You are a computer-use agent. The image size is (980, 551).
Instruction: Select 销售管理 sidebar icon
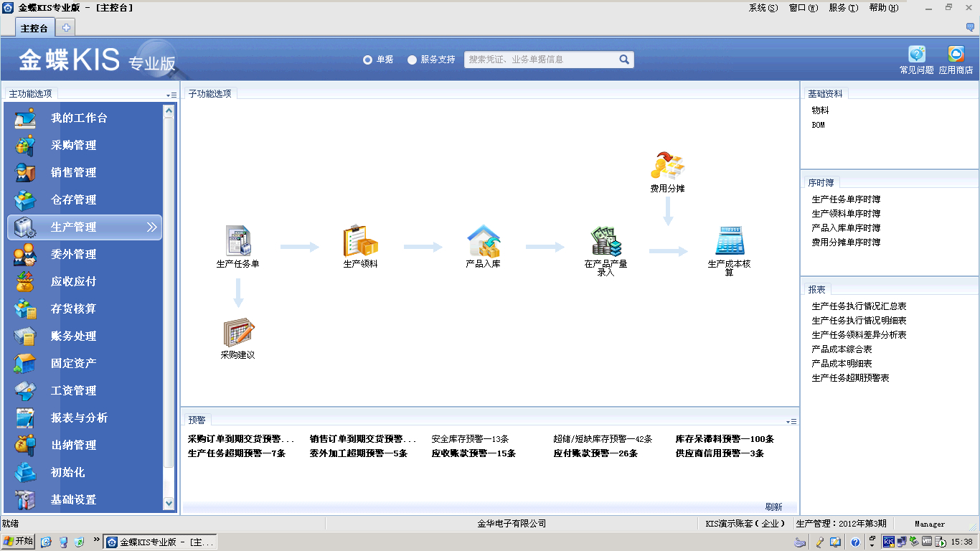pyautogui.click(x=25, y=173)
